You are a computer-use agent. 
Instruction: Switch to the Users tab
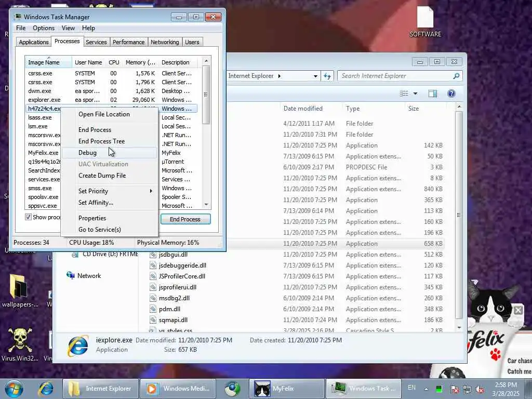192,42
